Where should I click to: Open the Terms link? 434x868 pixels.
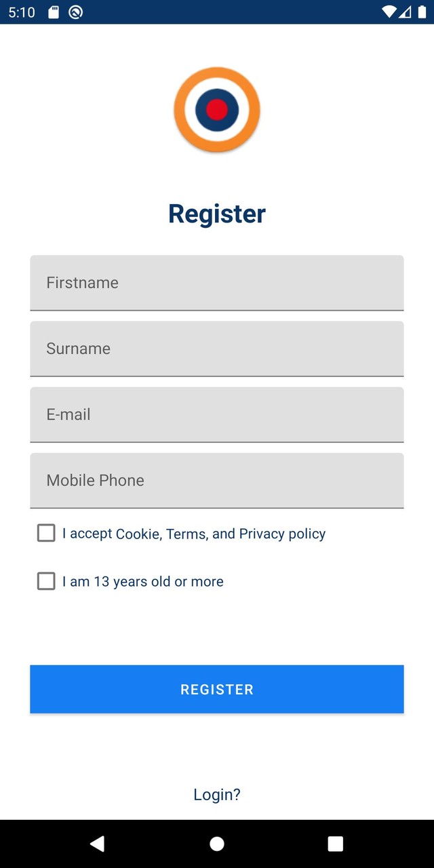tap(186, 534)
